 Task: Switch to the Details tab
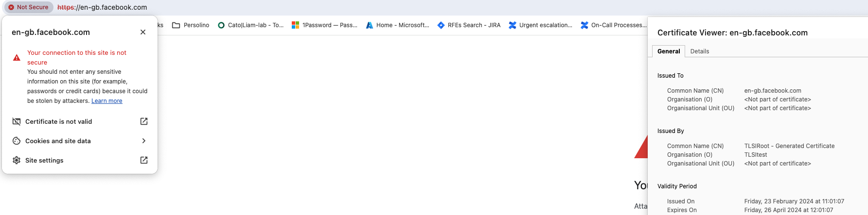pos(700,51)
